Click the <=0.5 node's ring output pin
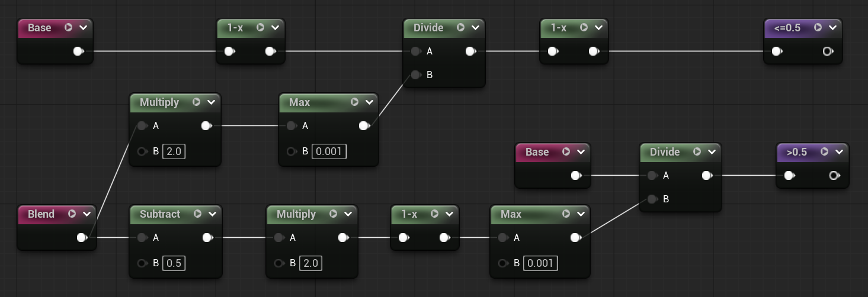 coord(828,51)
